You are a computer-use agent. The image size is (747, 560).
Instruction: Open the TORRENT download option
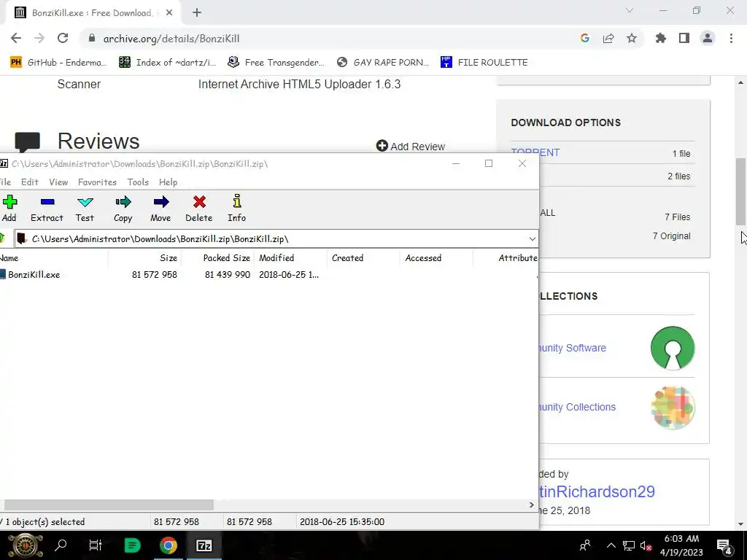(x=535, y=152)
